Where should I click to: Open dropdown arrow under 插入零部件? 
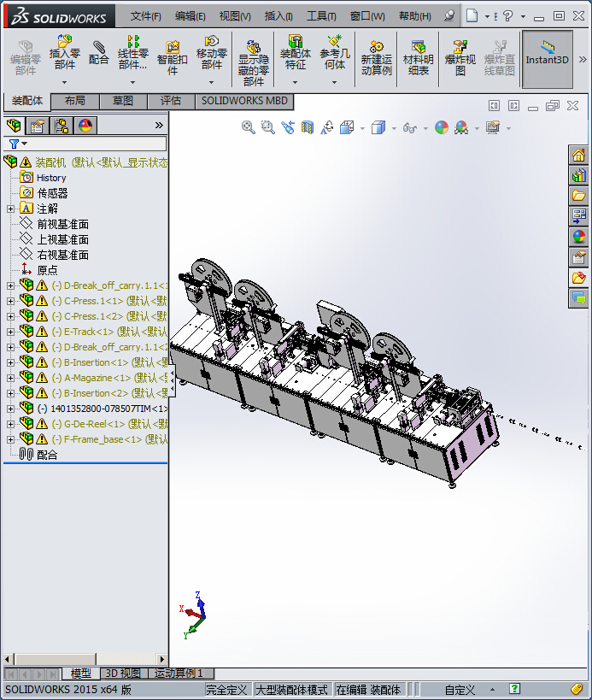click(x=65, y=82)
